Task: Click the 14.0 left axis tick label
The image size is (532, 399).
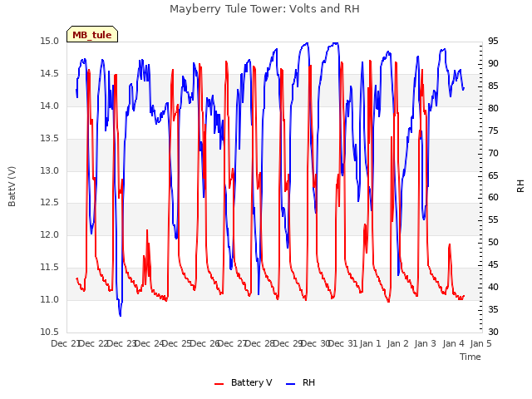Action: [49, 106]
